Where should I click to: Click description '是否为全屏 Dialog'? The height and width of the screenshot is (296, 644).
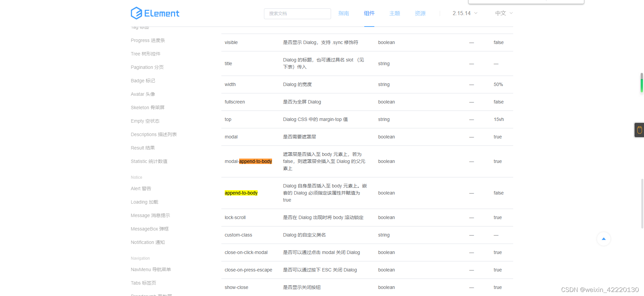click(x=302, y=102)
